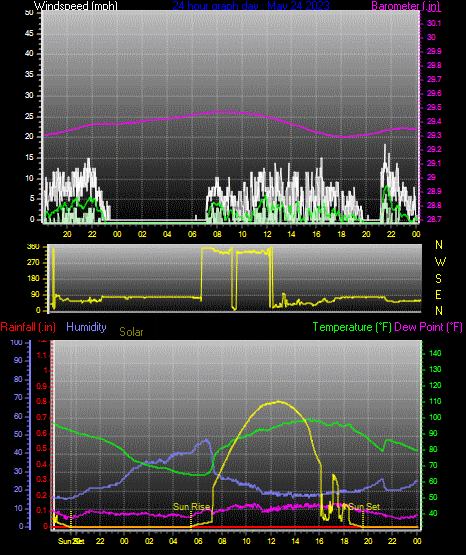Click the 'E' compass direction label
The width and height of the screenshot is (466, 555).
438,295
